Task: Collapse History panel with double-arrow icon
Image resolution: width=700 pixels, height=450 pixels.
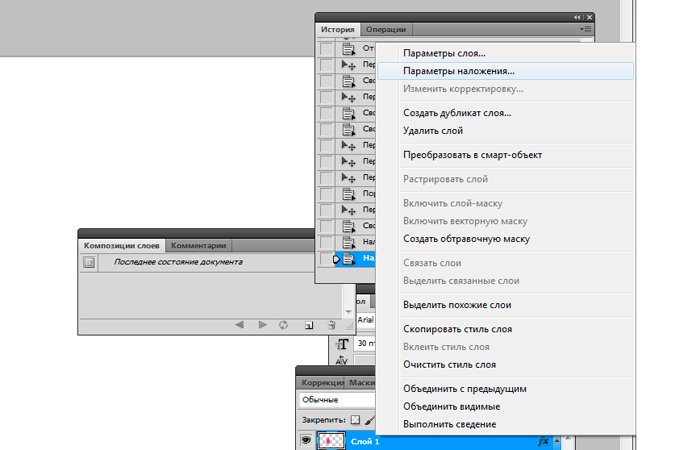Action: [577, 18]
